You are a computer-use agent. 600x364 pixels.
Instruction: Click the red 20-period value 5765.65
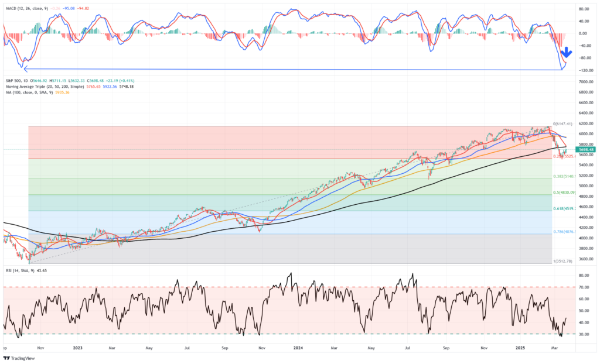point(93,87)
